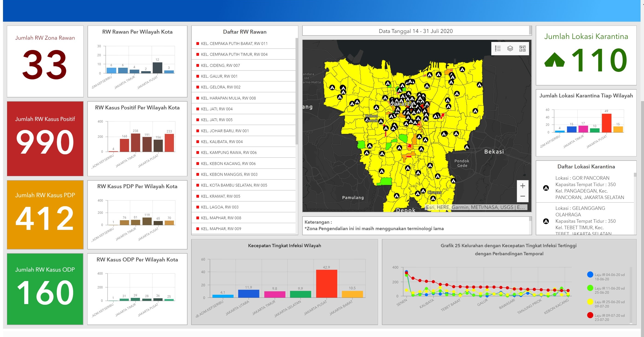Screen dimensions: 644x337
Task: Zoom in on the map with plus
Action: pyautogui.click(x=522, y=186)
